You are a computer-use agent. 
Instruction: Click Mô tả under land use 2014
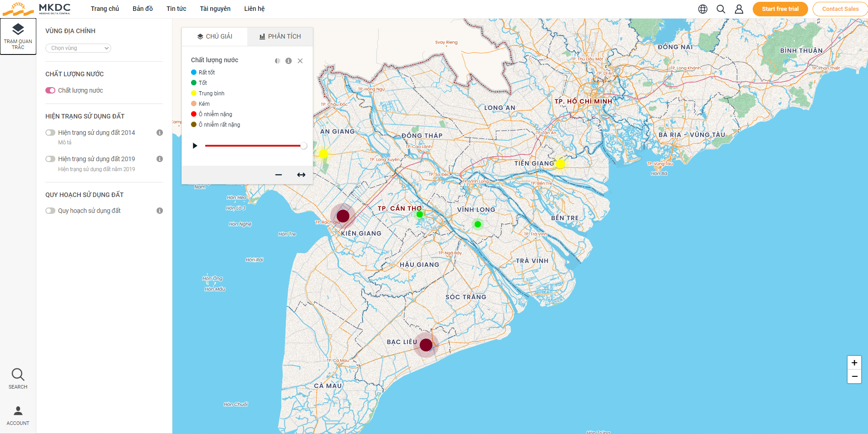[65, 143]
